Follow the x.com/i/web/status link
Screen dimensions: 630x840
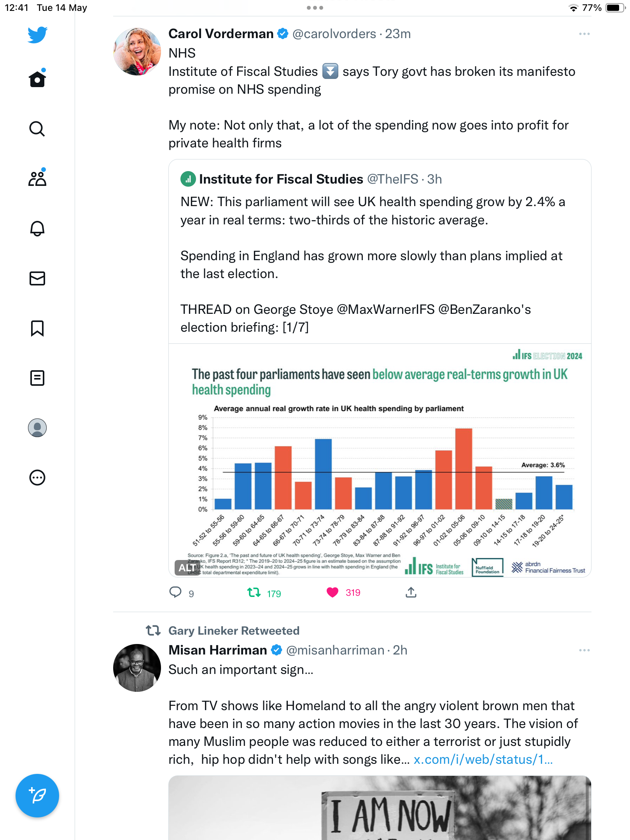(x=483, y=759)
